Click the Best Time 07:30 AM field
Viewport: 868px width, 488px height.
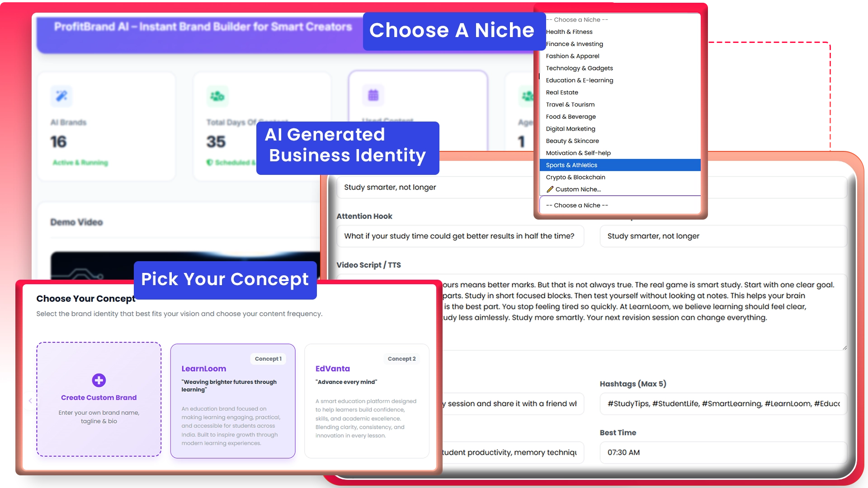coord(722,452)
